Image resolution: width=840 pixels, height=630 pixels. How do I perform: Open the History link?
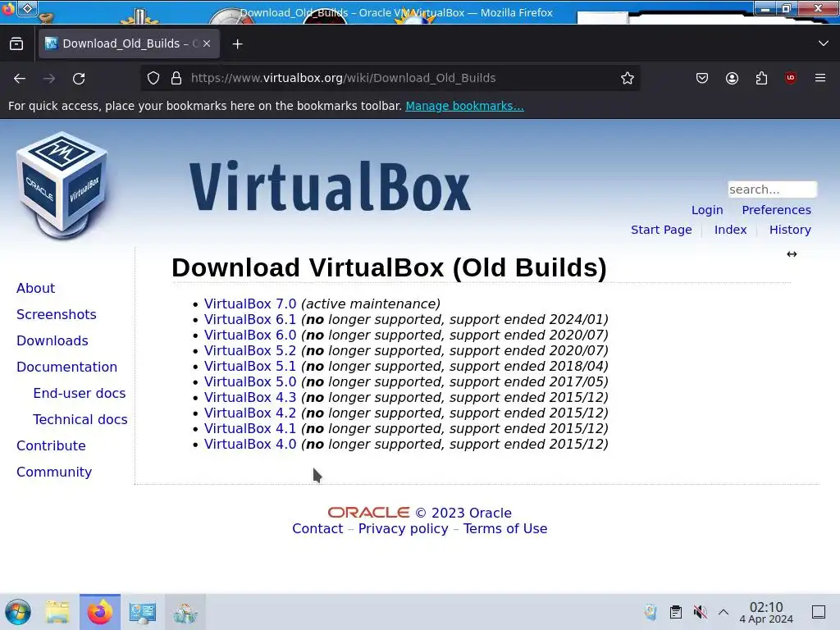[x=790, y=230]
